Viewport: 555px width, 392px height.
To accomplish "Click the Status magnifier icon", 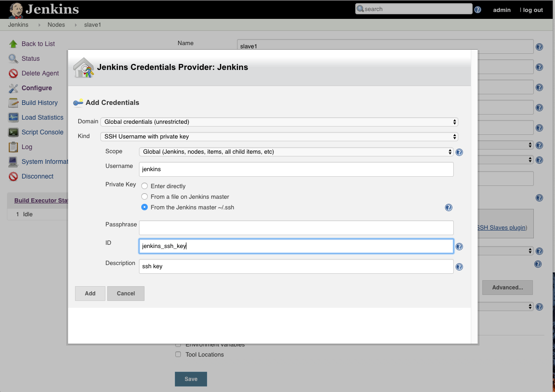I will (13, 58).
